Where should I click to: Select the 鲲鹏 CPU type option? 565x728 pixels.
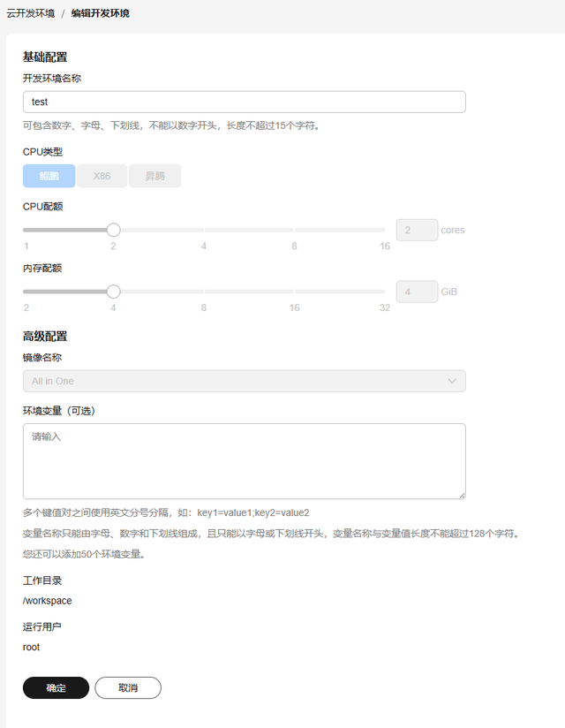point(49,176)
